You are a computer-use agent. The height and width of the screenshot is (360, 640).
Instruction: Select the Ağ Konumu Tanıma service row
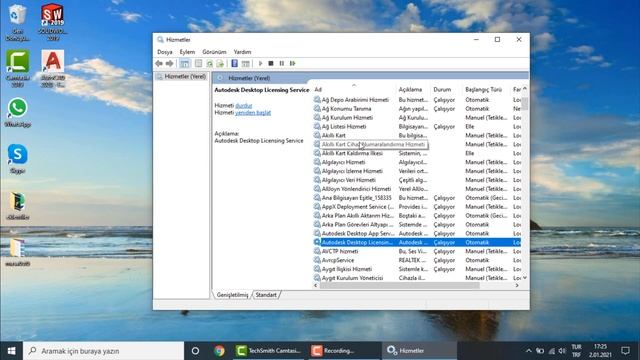point(416,109)
